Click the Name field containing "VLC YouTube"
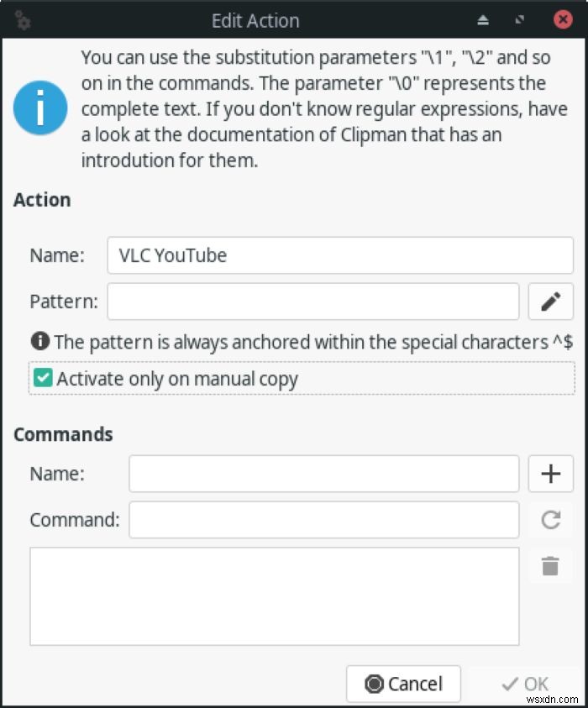588x708 pixels. tap(339, 255)
